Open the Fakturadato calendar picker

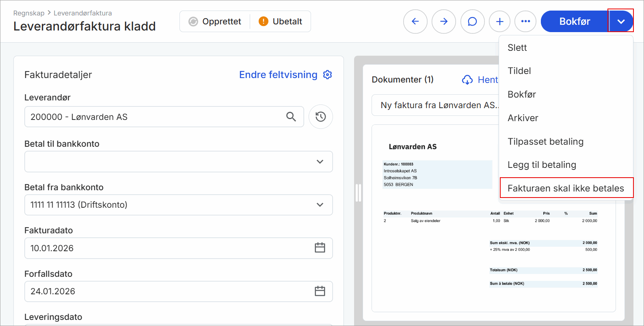coord(320,248)
